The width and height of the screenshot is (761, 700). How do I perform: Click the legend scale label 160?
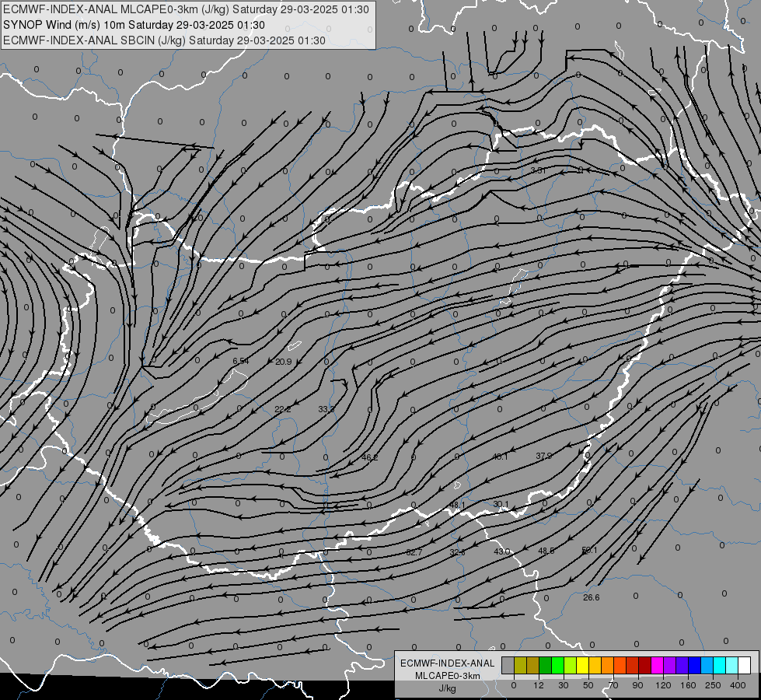(688, 685)
